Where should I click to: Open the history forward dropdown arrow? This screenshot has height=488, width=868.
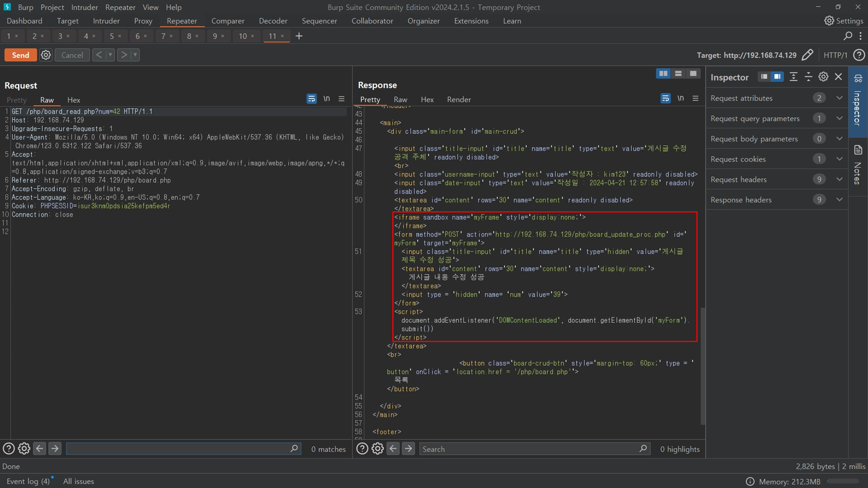(x=135, y=55)
